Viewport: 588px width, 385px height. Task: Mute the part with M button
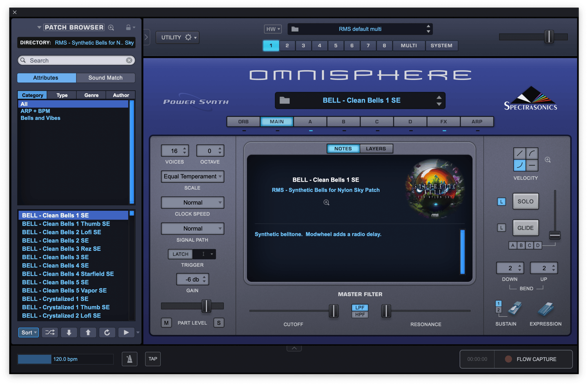[x=166, y=323]
